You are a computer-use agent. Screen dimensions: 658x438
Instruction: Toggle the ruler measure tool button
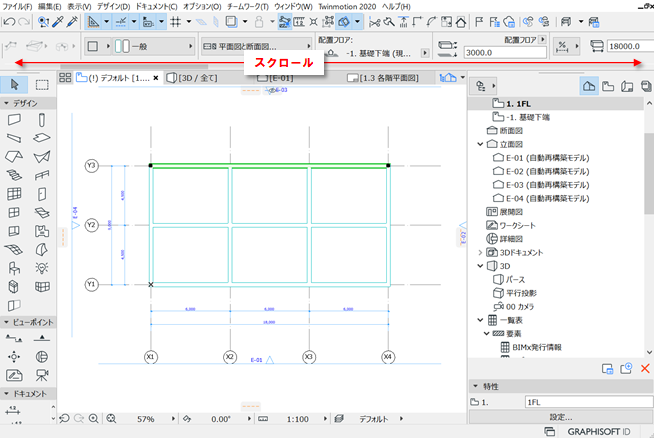pos(93,22)
